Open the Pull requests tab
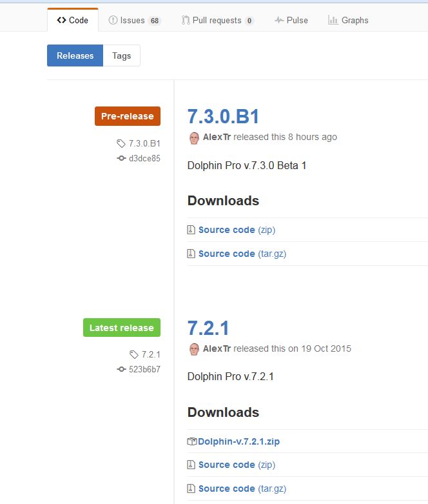Image resolution: width=428 pixels, height=504 pixels. [x=217, y=20]
